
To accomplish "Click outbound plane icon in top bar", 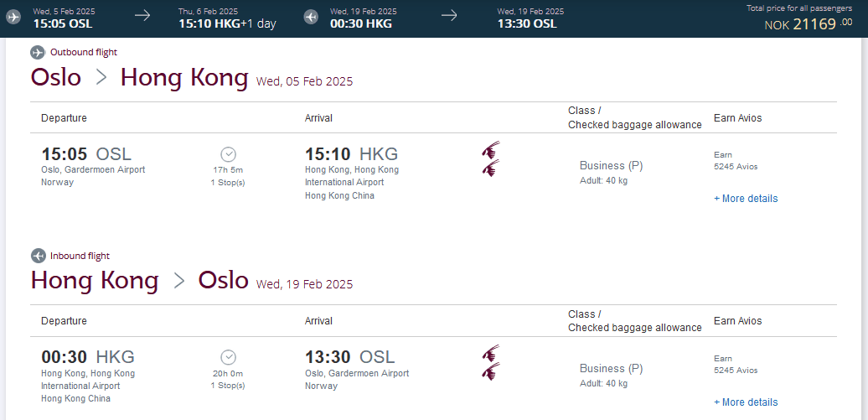I will pos(13,17).
